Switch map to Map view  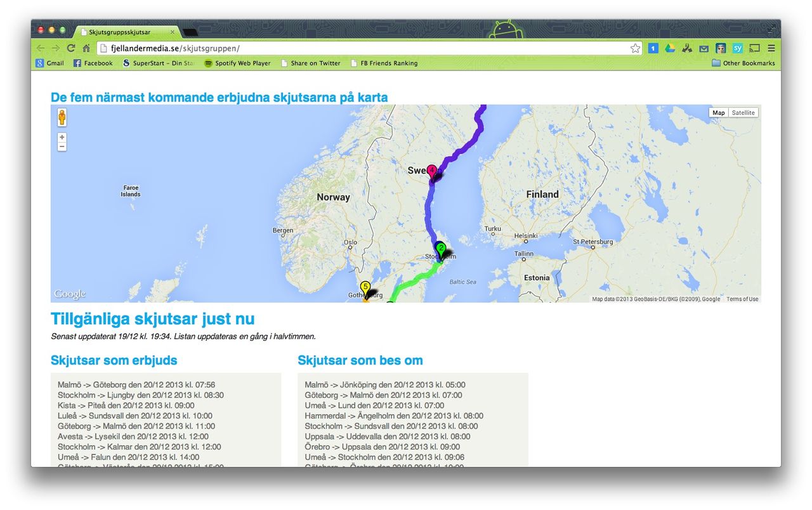718,113
